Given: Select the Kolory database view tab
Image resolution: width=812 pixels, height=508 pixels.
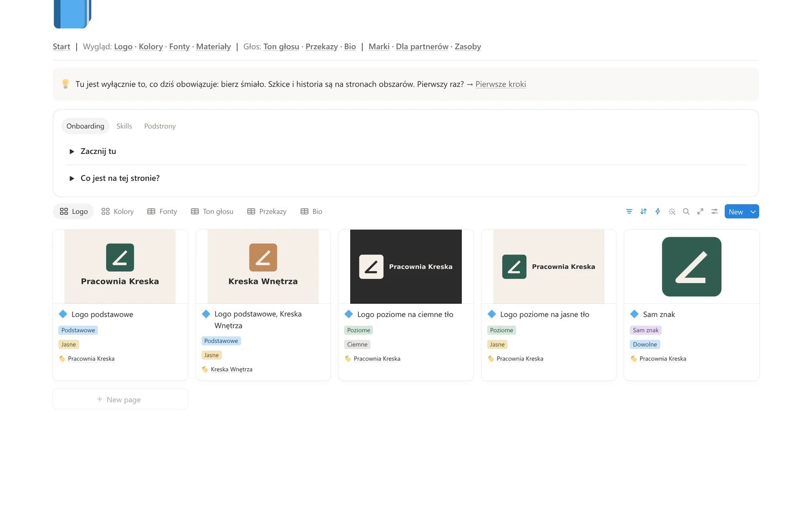Looking at the screenshot, I should coord(118,211).
